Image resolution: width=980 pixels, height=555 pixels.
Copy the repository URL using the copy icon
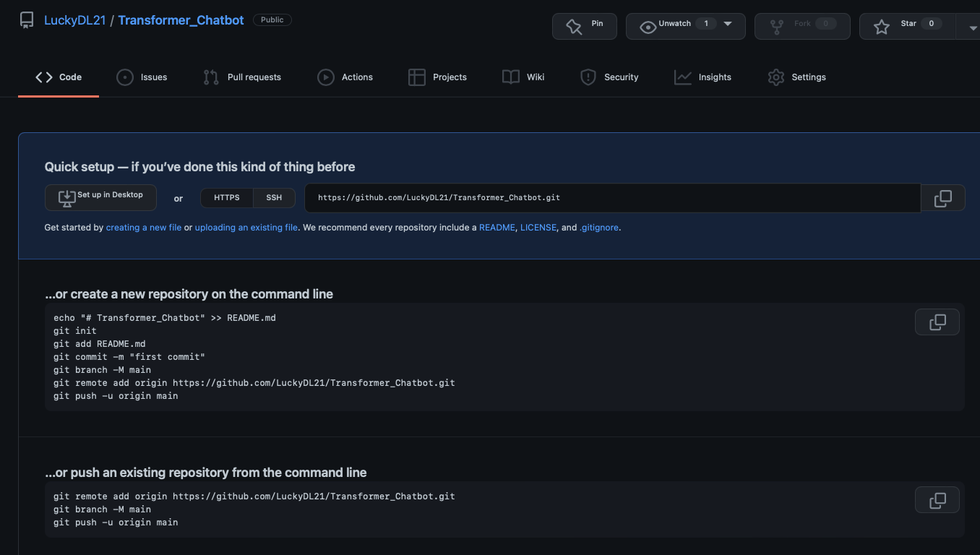[x=942, y=197]
